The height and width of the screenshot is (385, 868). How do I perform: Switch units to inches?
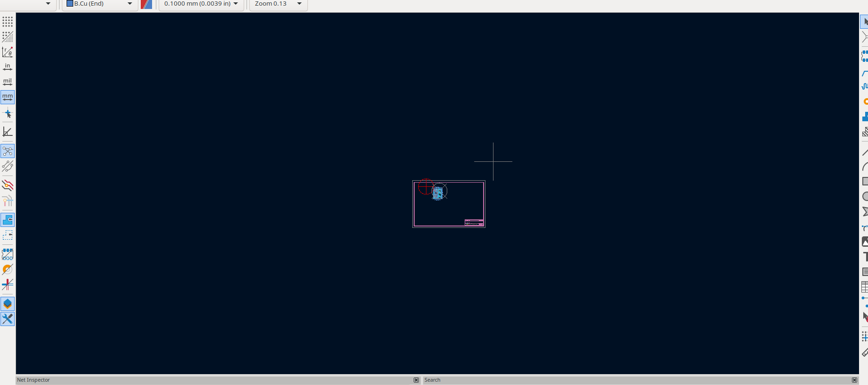coord(8,67)
